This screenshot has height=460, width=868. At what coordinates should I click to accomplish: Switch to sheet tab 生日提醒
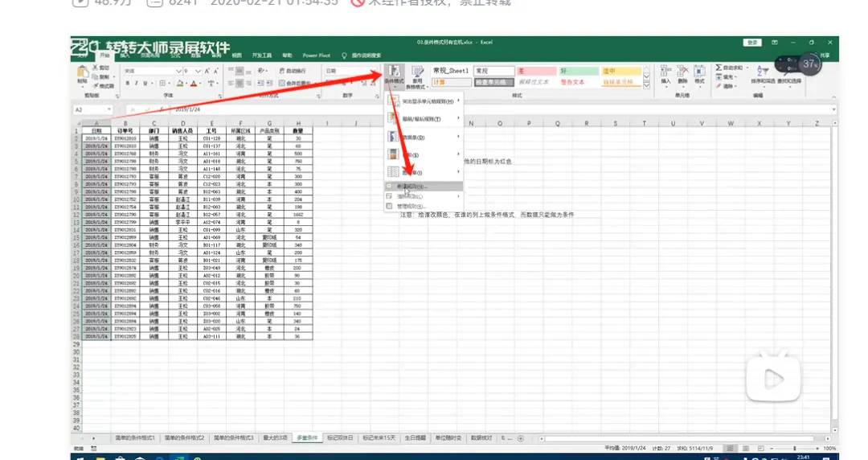tap(416, 437)
